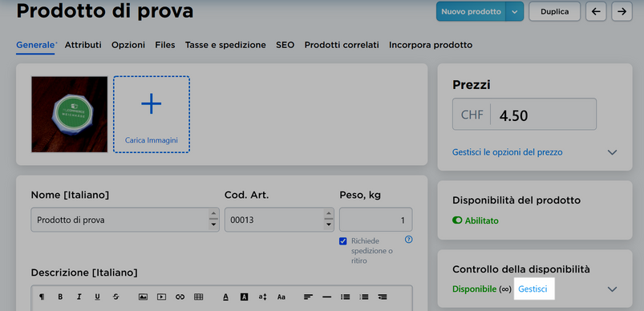Apply strikethrough formatting to text
This screenshot has width=644, height=311.
tap(115, 297)
